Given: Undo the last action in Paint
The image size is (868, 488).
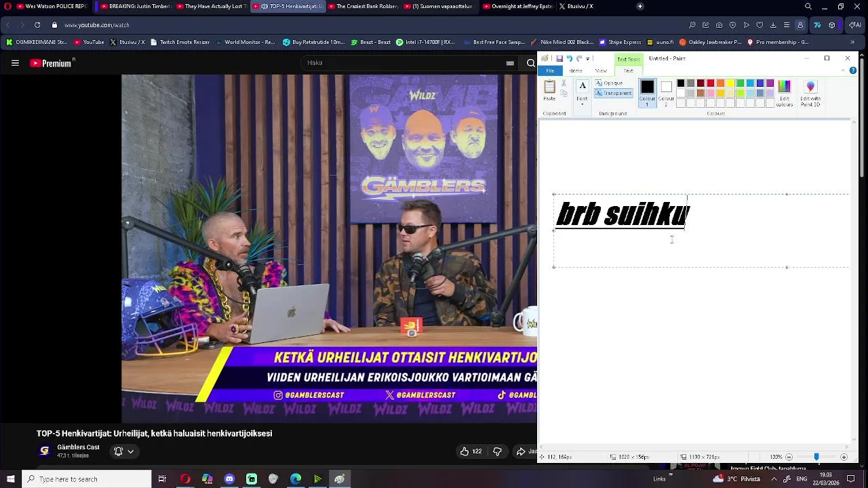Looking at the screenshot, I should click(569, 58).
